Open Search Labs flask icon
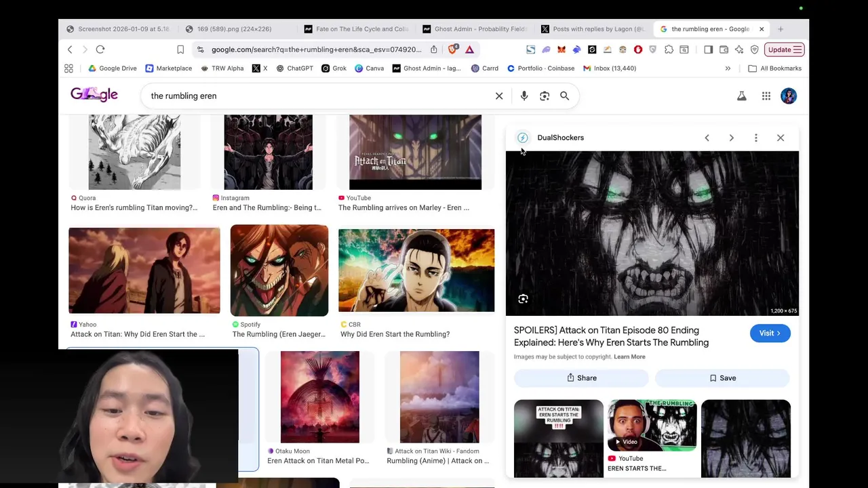 point(742,96)
